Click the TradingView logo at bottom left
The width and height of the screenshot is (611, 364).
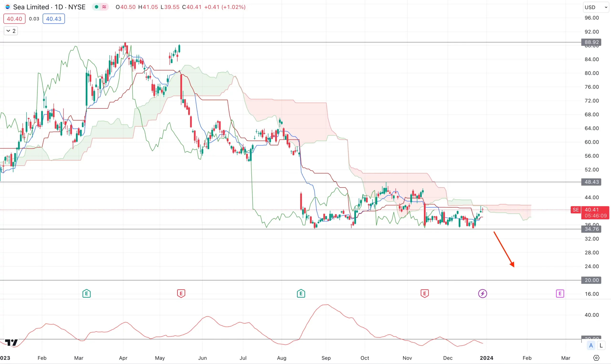[11, 343]
